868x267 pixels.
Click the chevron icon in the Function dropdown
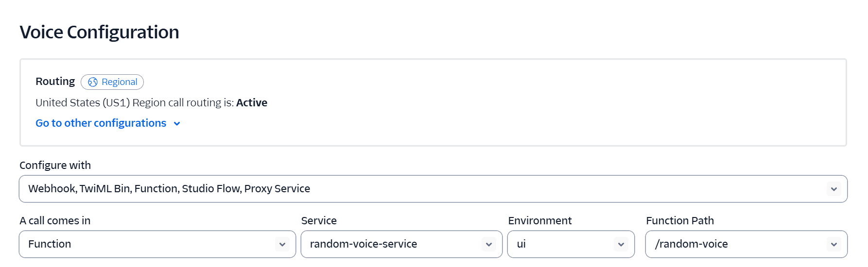click(282, 244)
